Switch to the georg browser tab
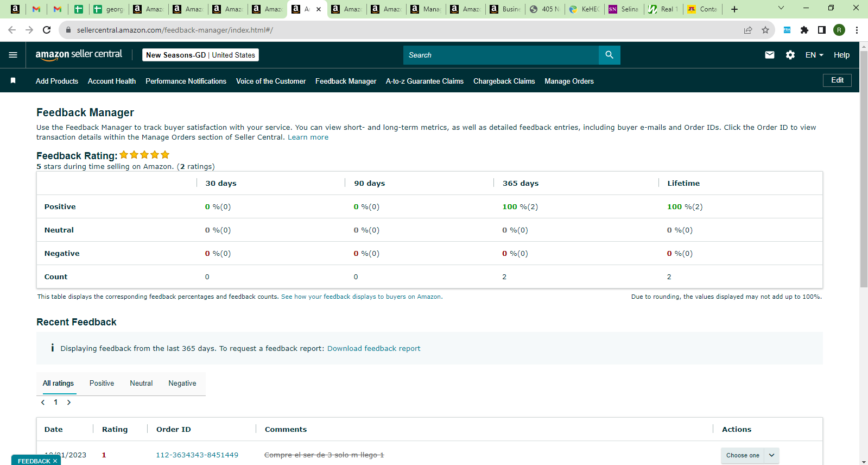The width and height of the screenshot is (868, 465). tap(109, 9)
